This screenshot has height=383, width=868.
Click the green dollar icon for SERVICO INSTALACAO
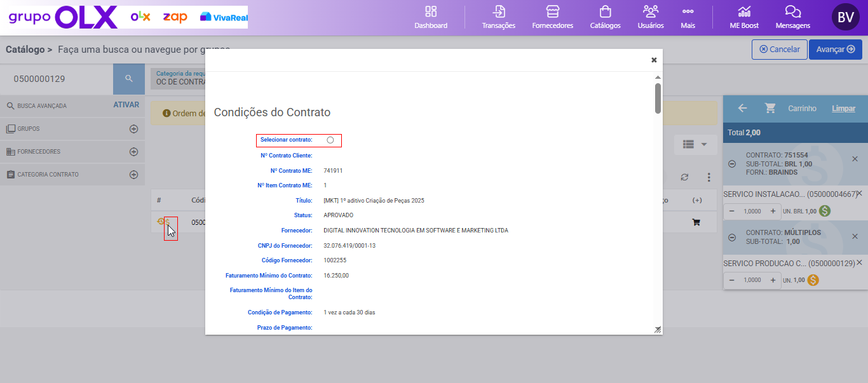click(825, 211)
